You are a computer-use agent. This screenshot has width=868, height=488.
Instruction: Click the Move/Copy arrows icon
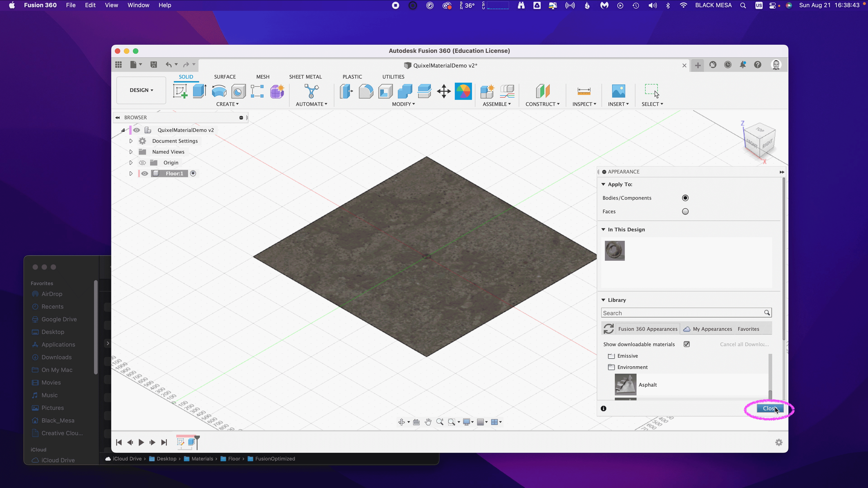tap(444, 92)
